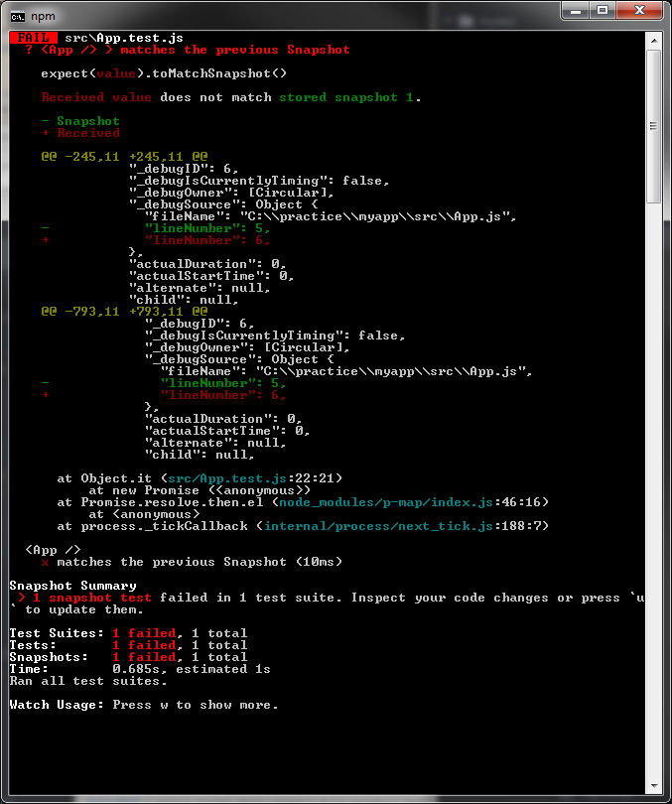Click 'matches the previous Snapshot (10ms)' line

(x=192, y=562)
